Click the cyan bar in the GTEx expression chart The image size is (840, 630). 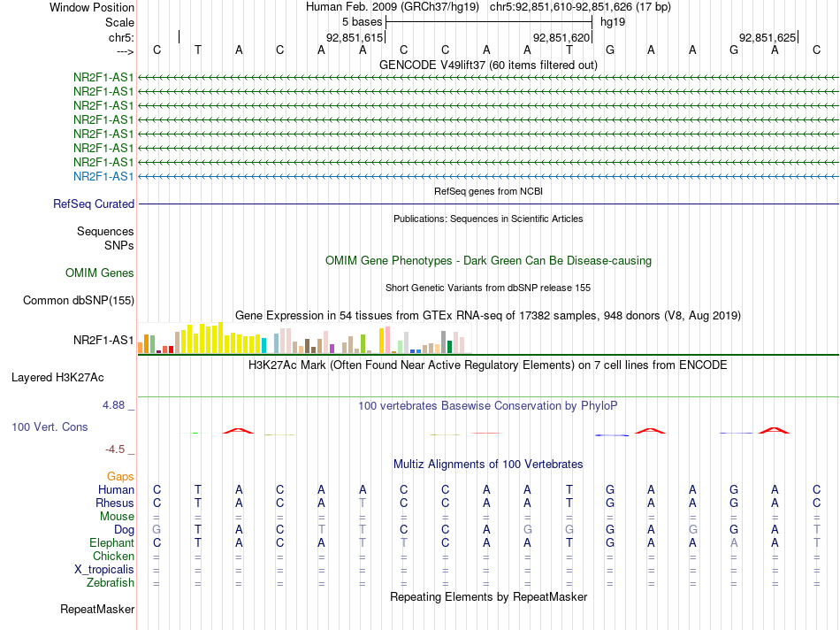coord(264,346)
